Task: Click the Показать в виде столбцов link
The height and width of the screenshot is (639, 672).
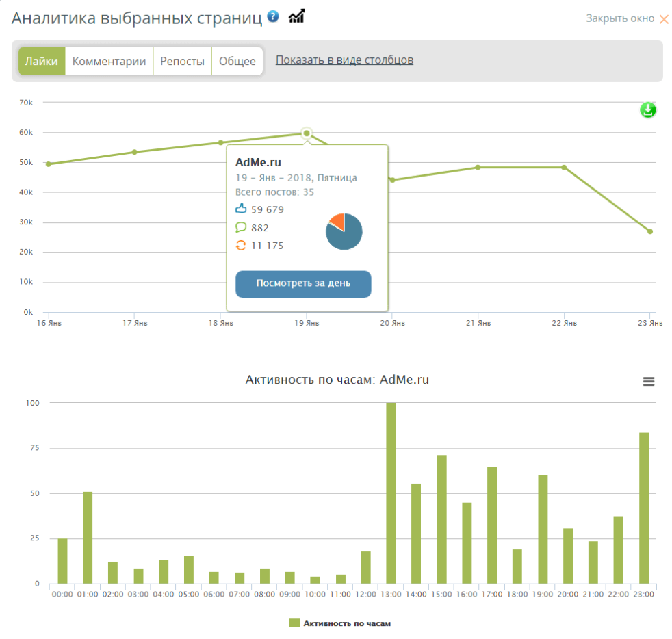Action: pyautogui.click(x=344, y=60)
